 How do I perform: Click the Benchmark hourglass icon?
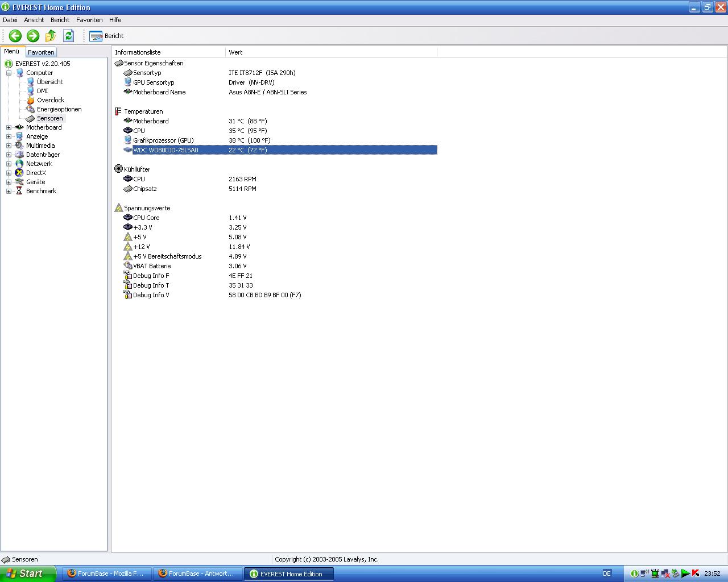[19, 191]
